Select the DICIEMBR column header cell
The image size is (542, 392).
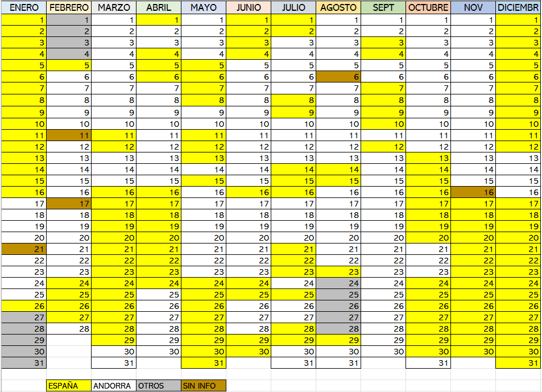pyautogui.click(x=519, y=7)
